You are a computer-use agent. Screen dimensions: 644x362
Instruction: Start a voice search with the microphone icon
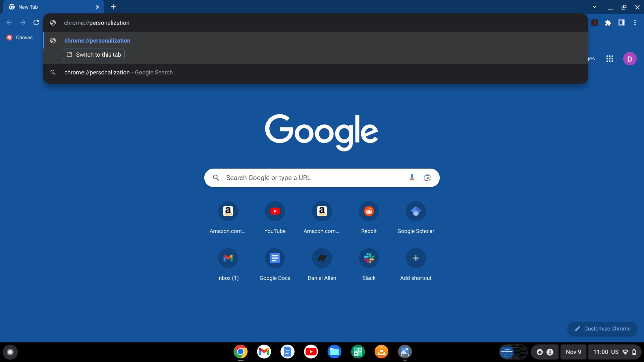[x=412, y=178]
